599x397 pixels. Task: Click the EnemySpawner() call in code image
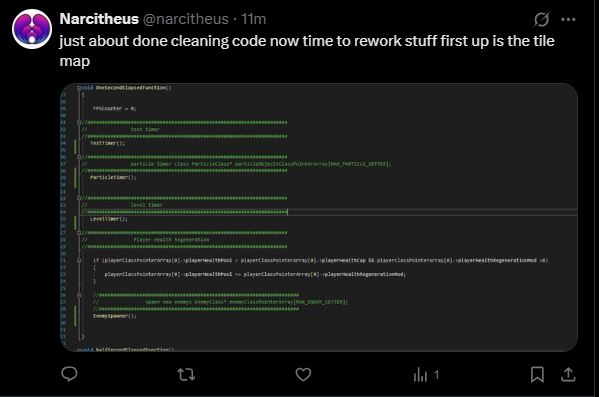[x=115, y=316]
